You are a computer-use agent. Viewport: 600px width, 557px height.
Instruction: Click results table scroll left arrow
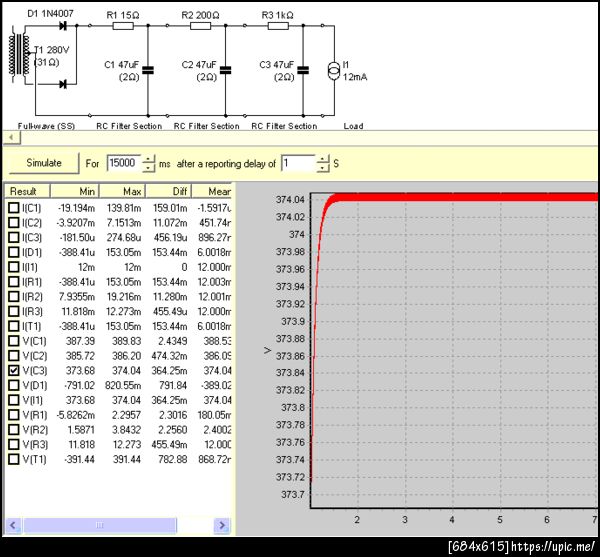tap(13, 525)
